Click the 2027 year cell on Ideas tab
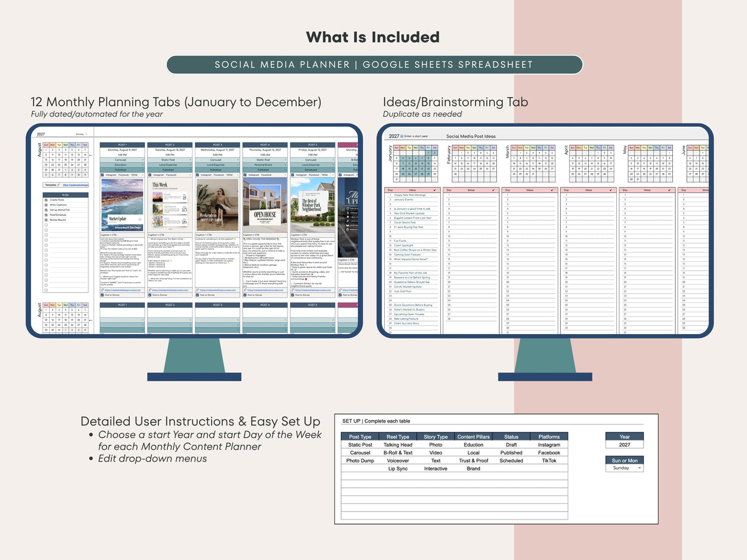The height and width of the screenshot is (560, 747). [x=394, y=136]
